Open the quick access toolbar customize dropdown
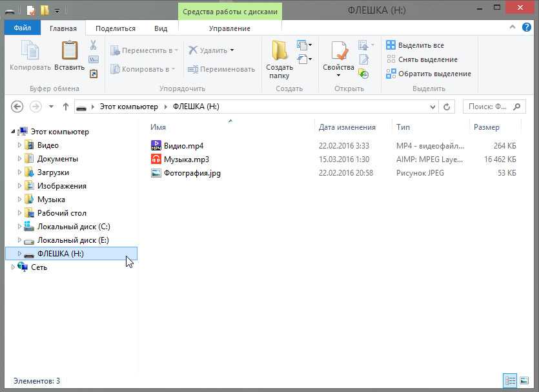Image resolution: width=539 pixels, height=392 pixels. [57, 12]
